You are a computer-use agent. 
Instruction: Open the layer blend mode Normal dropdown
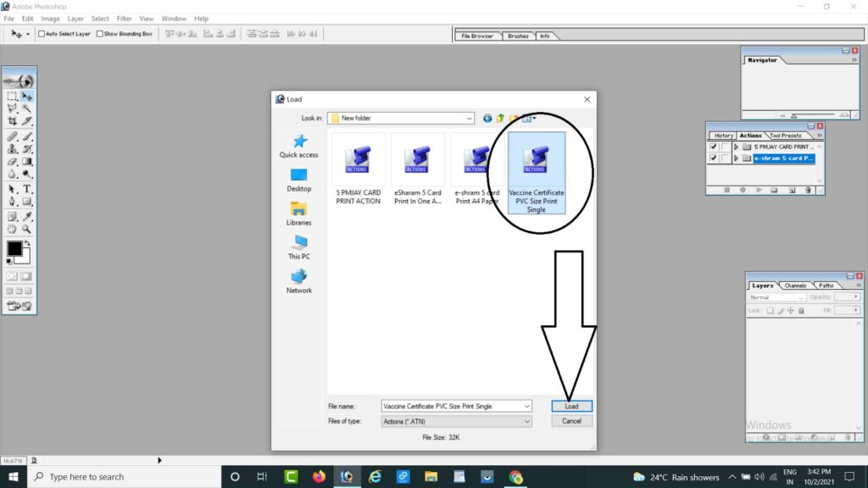point(776,297)
